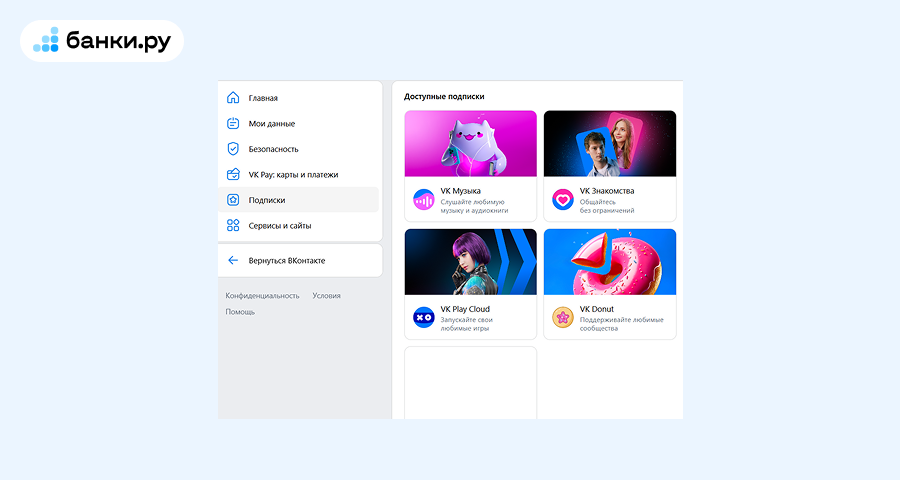The image size is (900, 480).
Task: Click the VK Donut round icon
Action: (x=562, y=318)
